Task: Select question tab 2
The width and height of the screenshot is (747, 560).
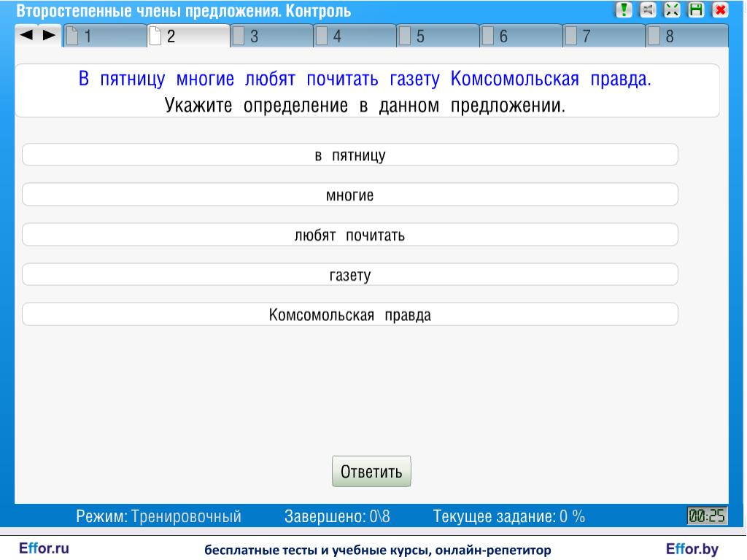Action: pos(188,36)
